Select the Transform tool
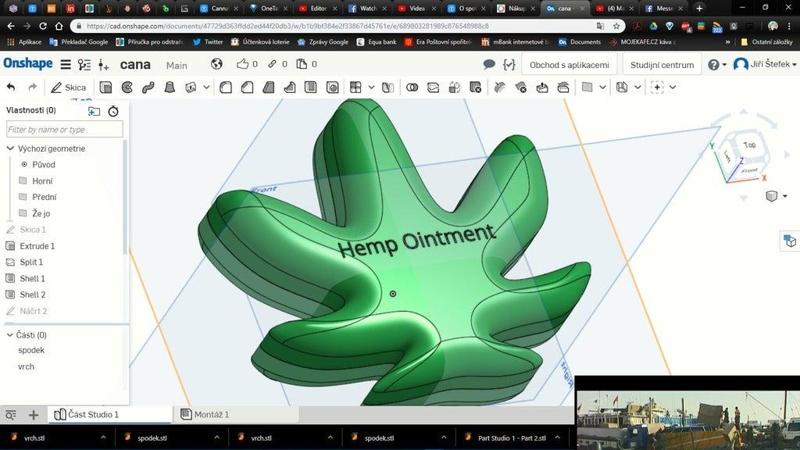Image resolution: width=800 pixels, height=450 pixels. (x=454, y=87)
